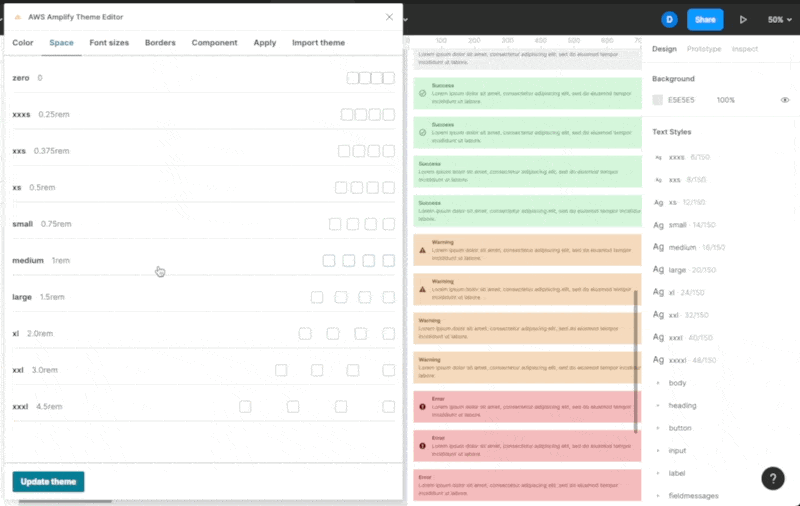The width and height of the screenshot is (800, 506).
Task: Open the help question mark button
Action: tap(773, 478)
